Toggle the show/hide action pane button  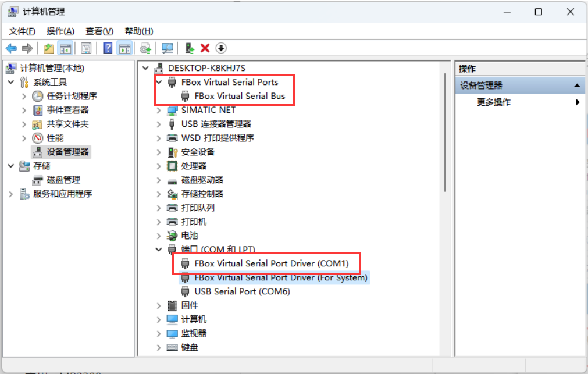point(124,48)
